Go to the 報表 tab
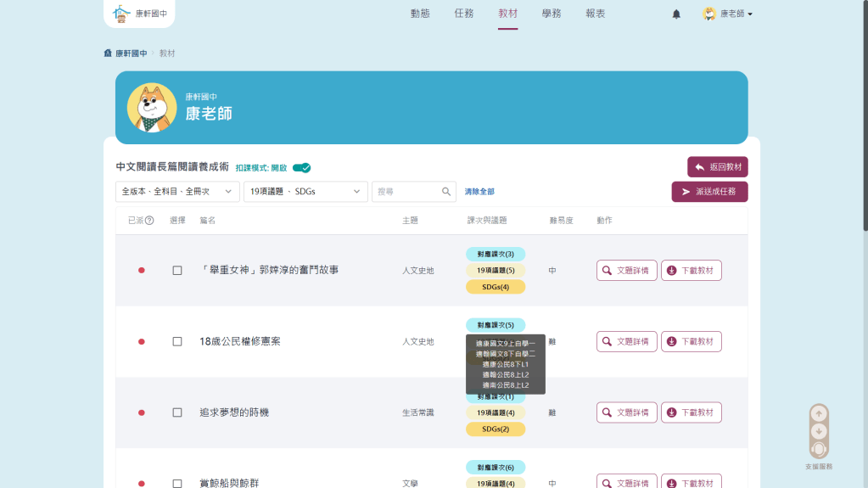The image size is (868, 488). click(x=596, y=14)
